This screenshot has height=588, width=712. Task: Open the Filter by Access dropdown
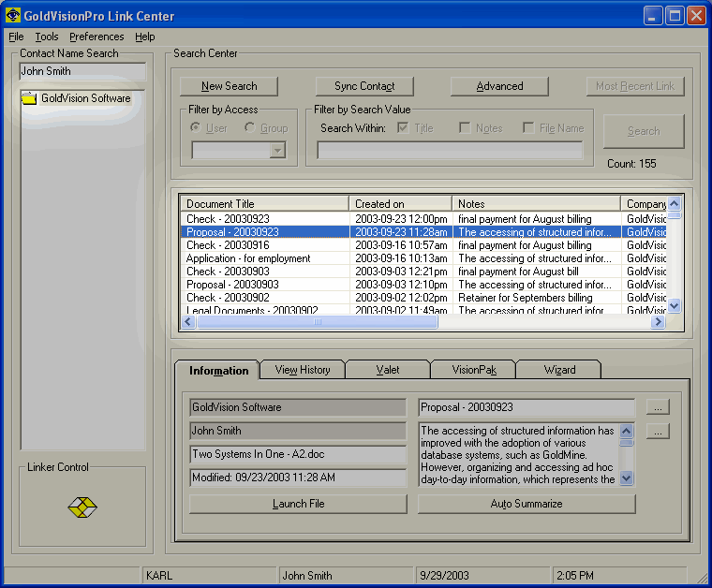(x=277, y=150)
